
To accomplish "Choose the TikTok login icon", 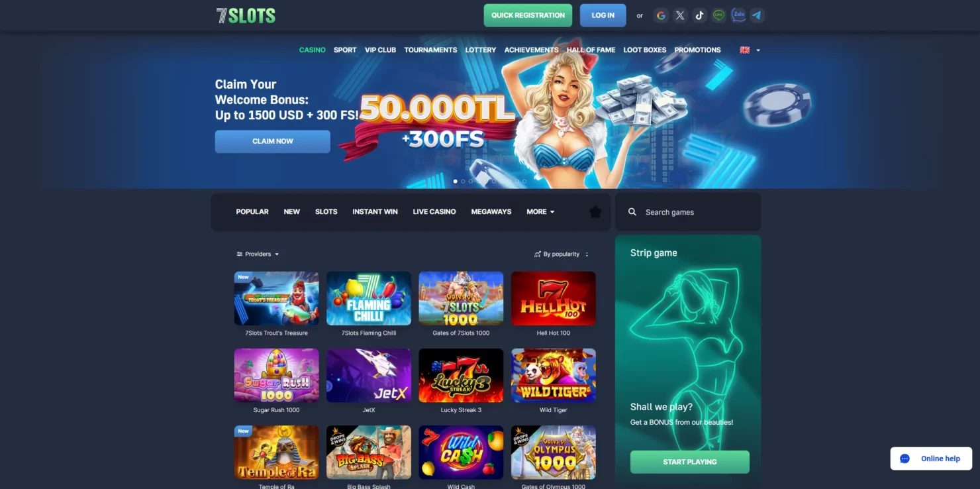I will (x=699, y=15).
